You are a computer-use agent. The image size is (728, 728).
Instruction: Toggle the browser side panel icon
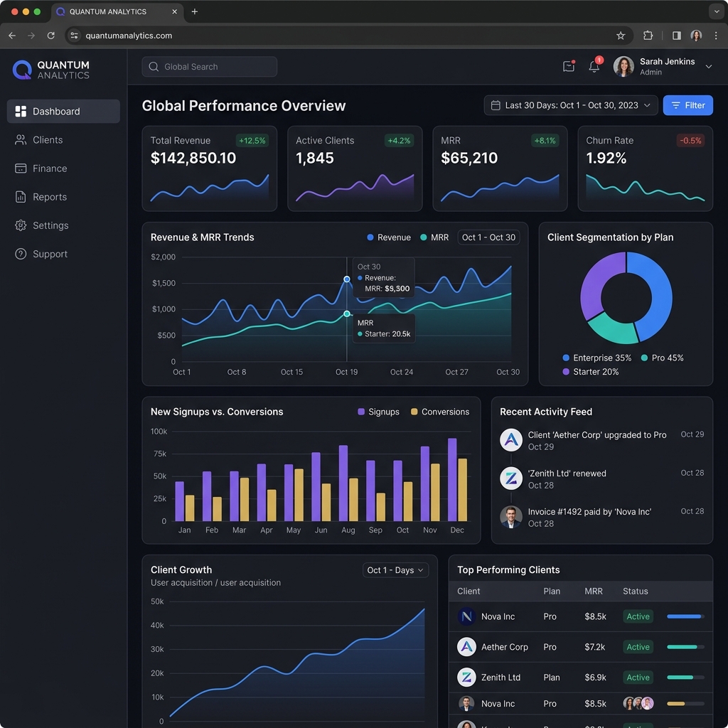pos(677,36)
